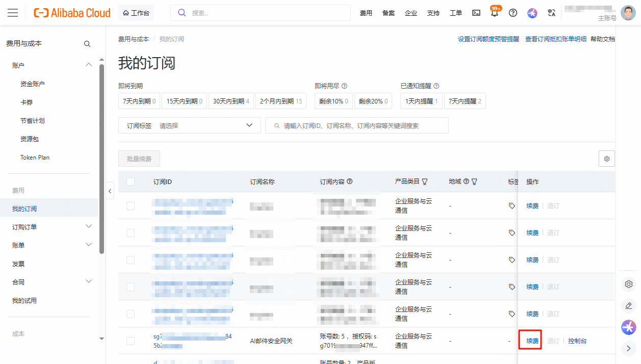Screen dimensions: 641x364
Task: Open the floating AI assistant icon at right edge
Action: click(x=629, y=327)
